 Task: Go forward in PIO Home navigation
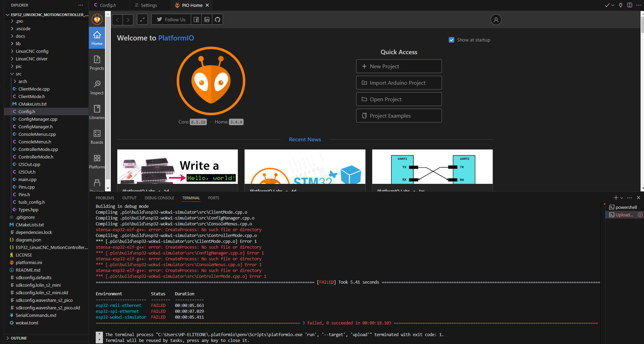tap(128, 20)
